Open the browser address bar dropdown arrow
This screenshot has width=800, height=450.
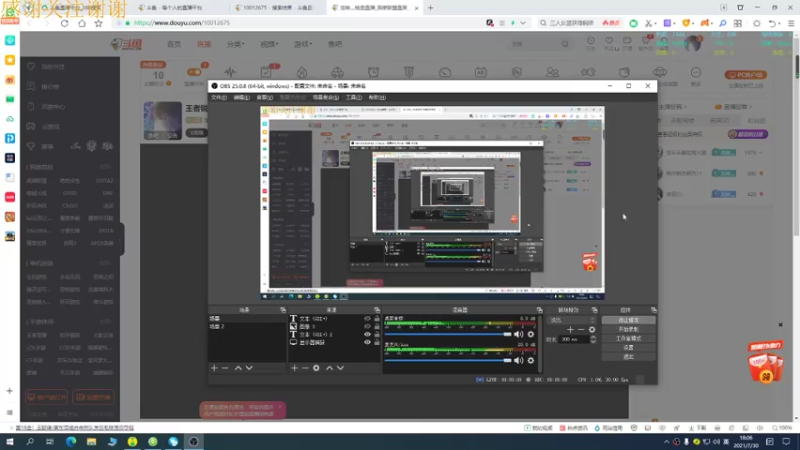click(523, 23)
